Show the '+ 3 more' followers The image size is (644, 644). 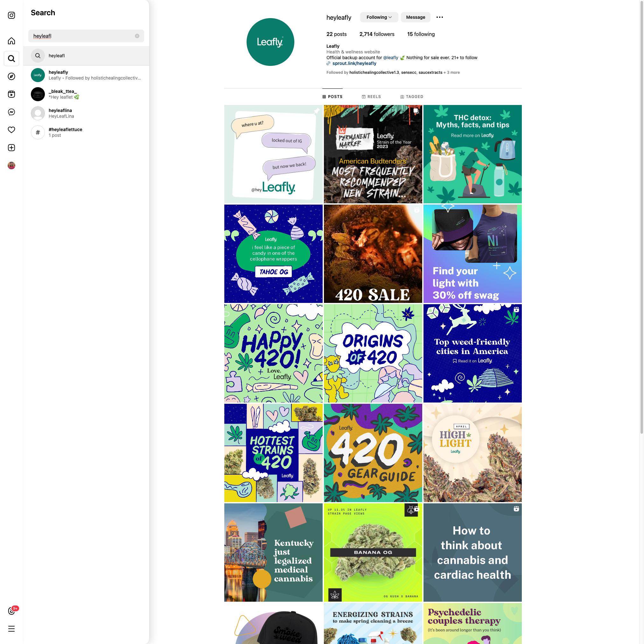[451, 72]
